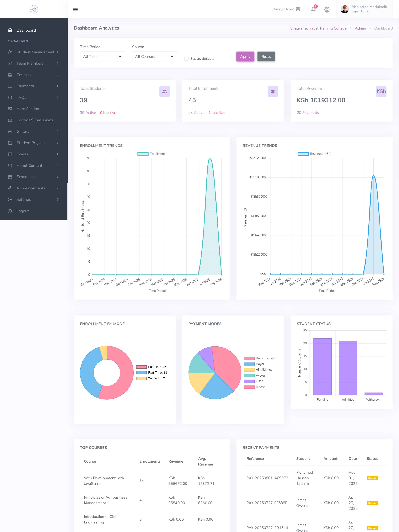Click the Contact Submissions envelope icon

(10, 120)
